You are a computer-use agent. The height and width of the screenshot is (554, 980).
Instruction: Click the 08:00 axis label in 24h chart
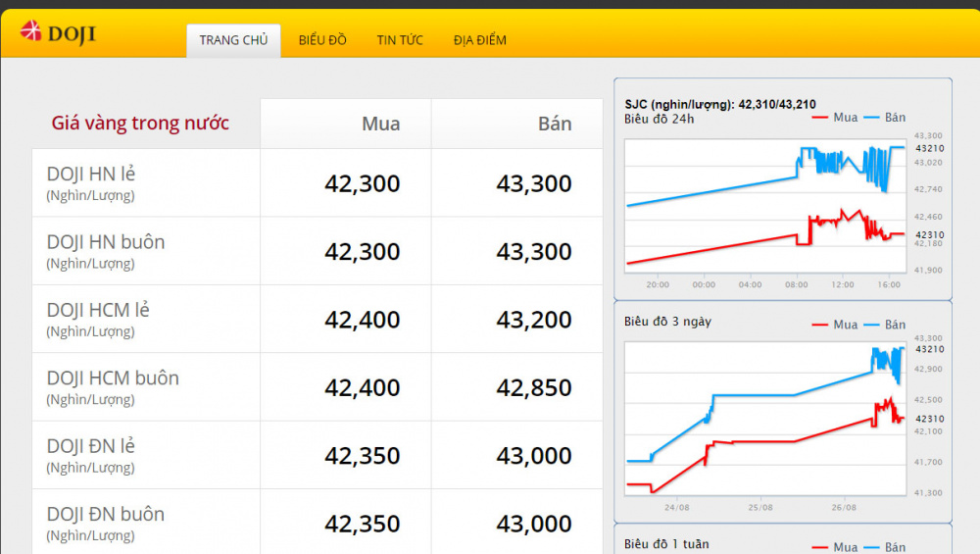pos(796,284)
